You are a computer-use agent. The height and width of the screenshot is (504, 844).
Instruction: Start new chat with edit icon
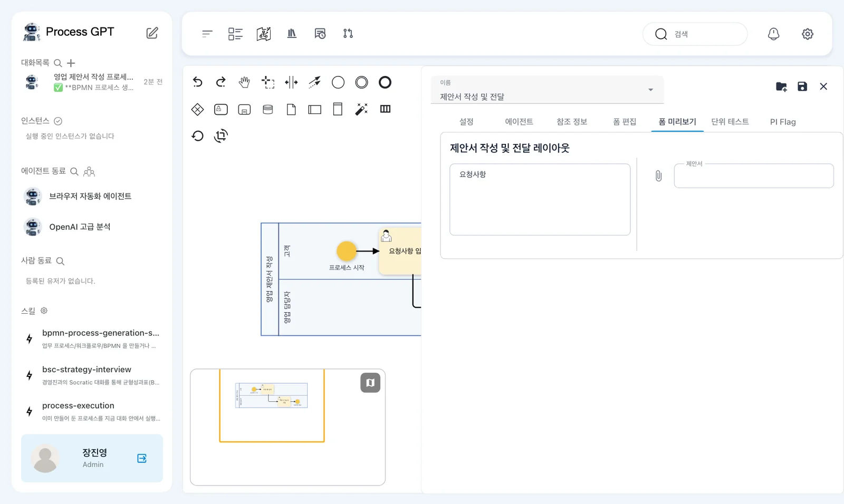tap(152, 33)
